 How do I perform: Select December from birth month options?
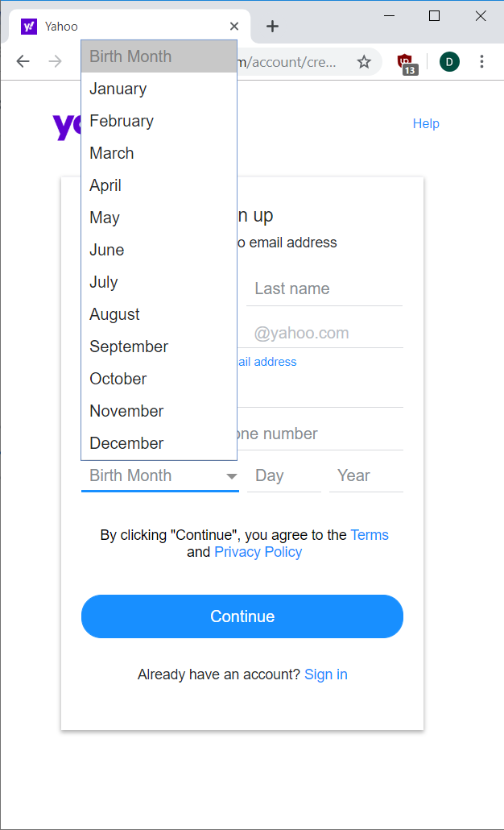(x=126, y=443)
